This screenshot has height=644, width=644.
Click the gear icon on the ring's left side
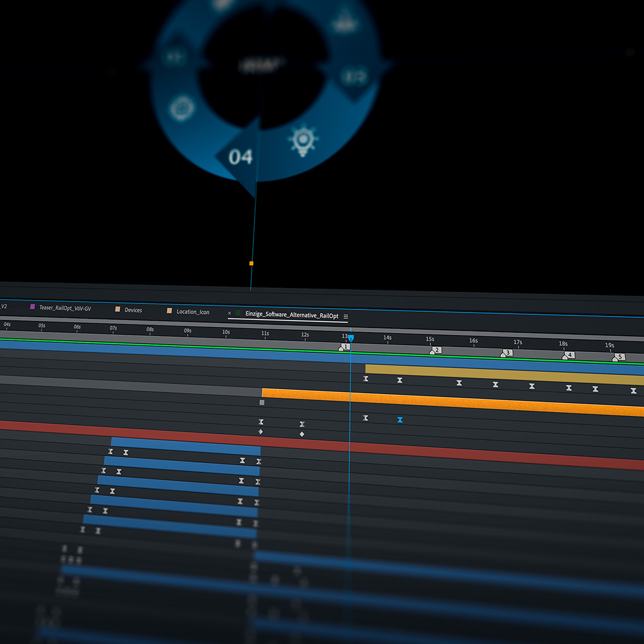(x=182, y=108)
